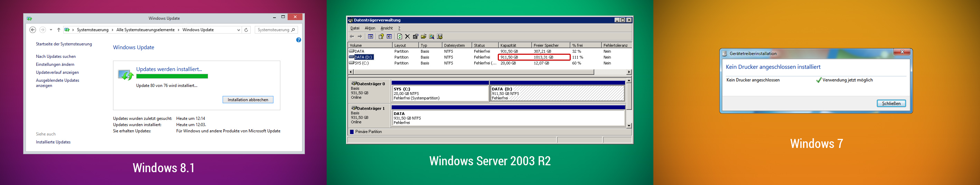980x185 pixels.
Task: Sort by the Volume column header
Action: [x=370, y=45]
